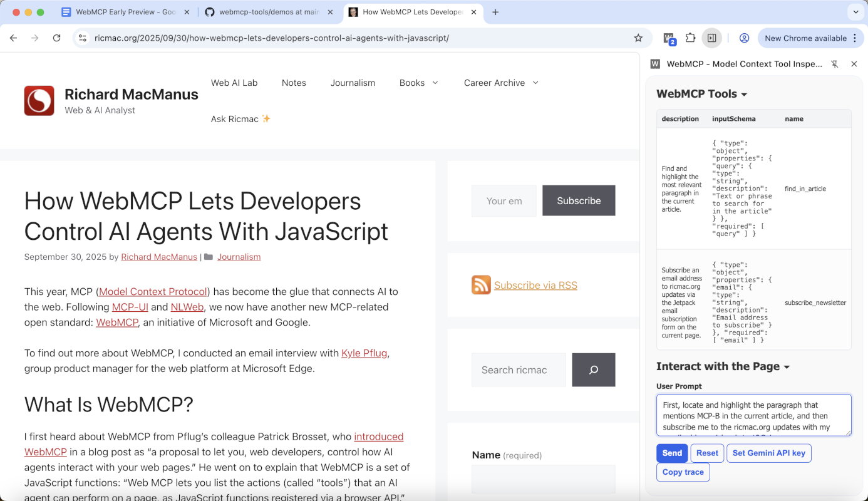
Task: Collapse the WebMCP Tools section
Action: pyautogui.click(x=701, y=94)
